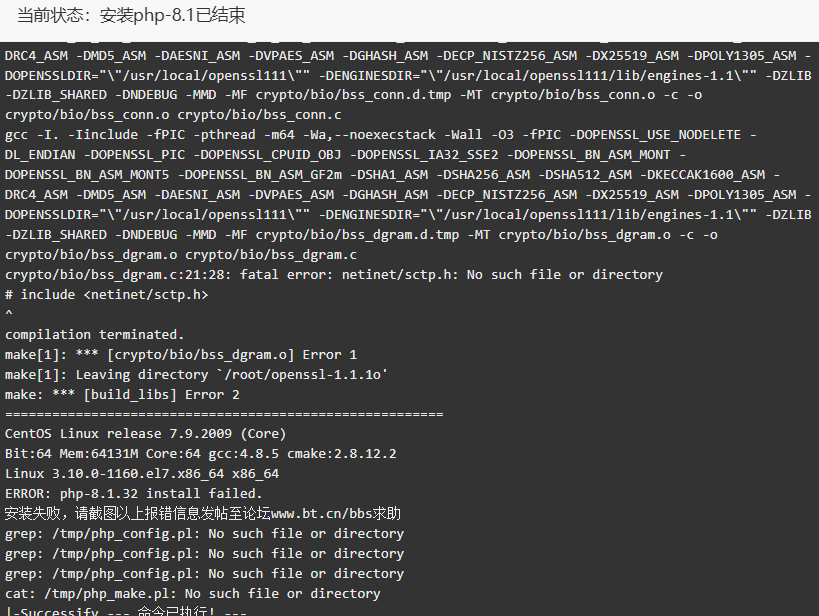Viewport: 819px width, 616px height.
Task: Click the 'crypto/bio/bss_dgram.o crypto/bio/bss_dgram.c' line
Action: (181, 255)
